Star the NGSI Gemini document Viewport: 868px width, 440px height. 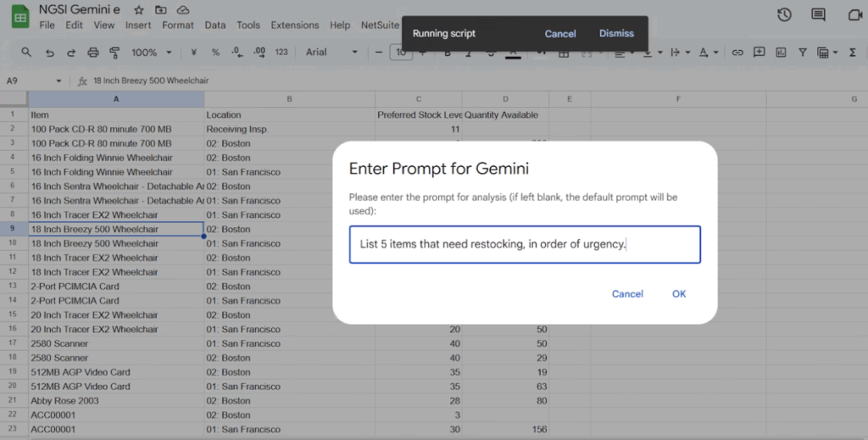point(139,10)
